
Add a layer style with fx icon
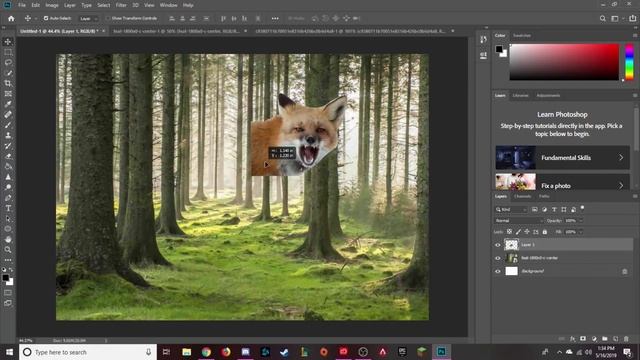click(x=572, y=339)
